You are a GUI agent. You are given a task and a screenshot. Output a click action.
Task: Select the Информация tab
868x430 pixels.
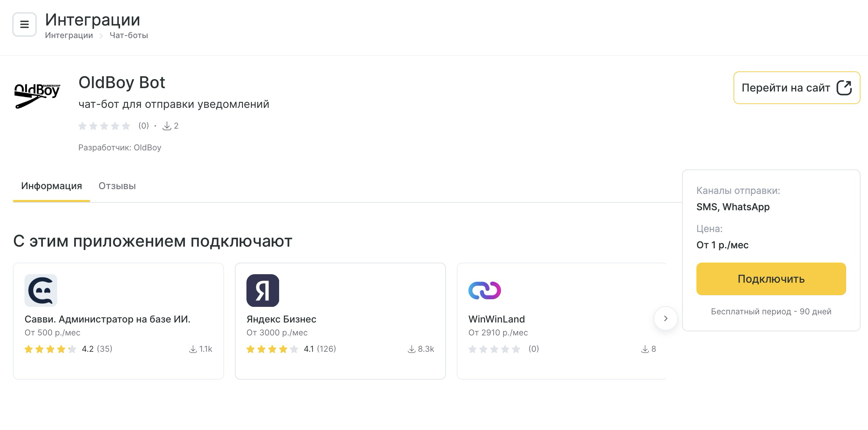point(51,186)
